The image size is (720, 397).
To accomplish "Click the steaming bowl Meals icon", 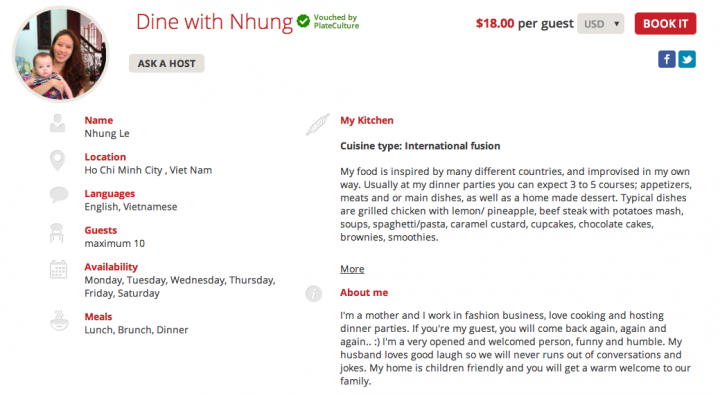I will [x=59, y=320].
